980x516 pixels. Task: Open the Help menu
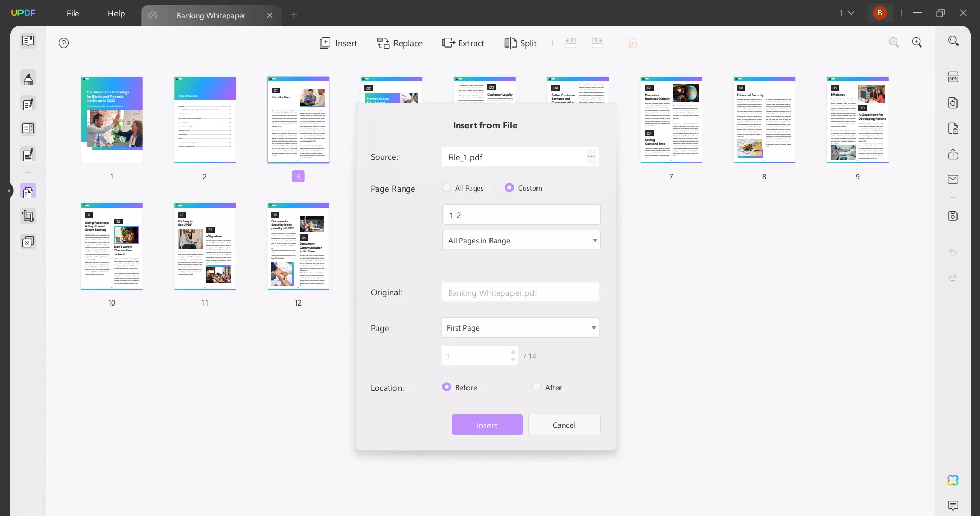point(116,14)
